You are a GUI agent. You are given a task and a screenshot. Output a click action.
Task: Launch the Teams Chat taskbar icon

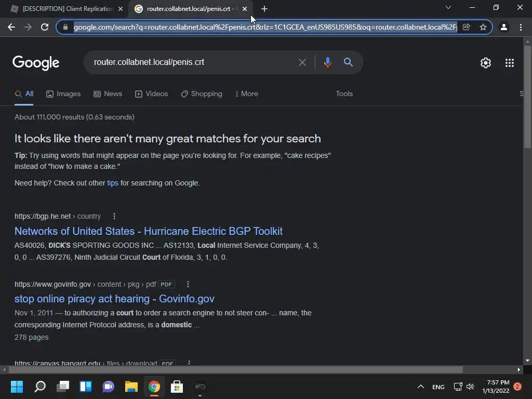coord(108,387)
